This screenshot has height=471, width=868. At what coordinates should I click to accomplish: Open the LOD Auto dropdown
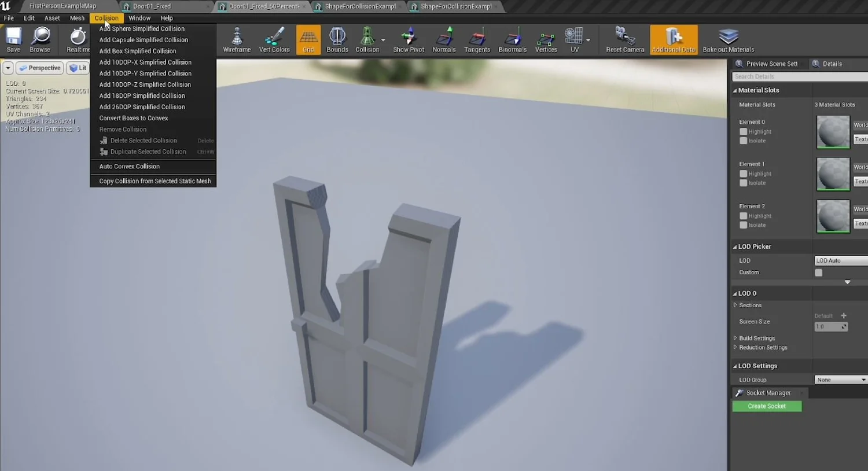coord(840,260)
